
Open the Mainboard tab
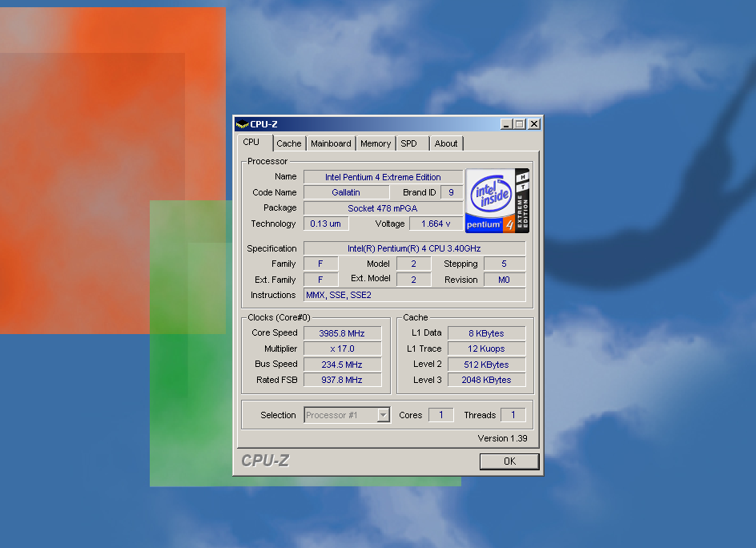[x=331, y=143]
